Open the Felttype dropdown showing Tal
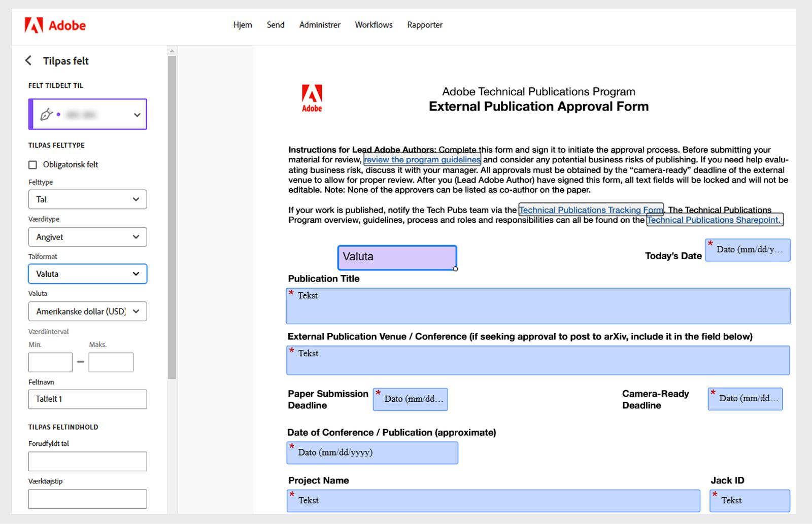Image resolution: width=812 pixels, height=524 pixels. point(88,199)
